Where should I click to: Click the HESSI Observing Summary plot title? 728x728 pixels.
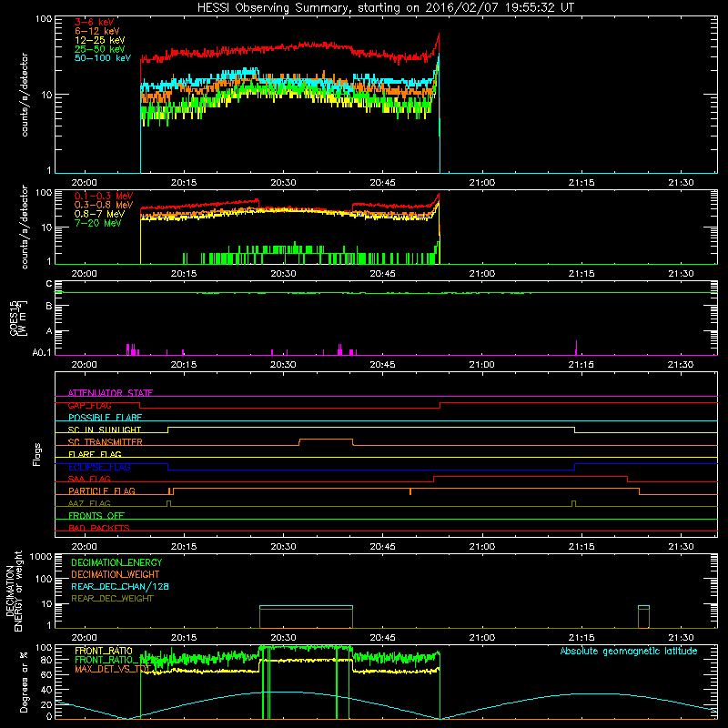(386, 8)
